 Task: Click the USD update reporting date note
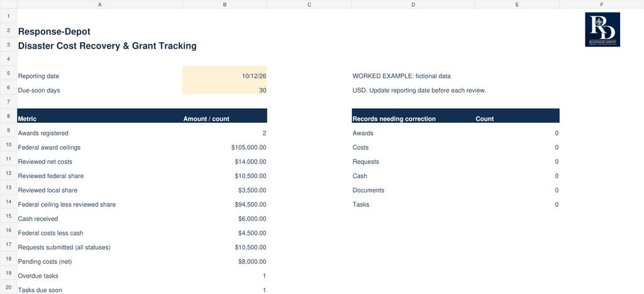click(x=419, y=91)
